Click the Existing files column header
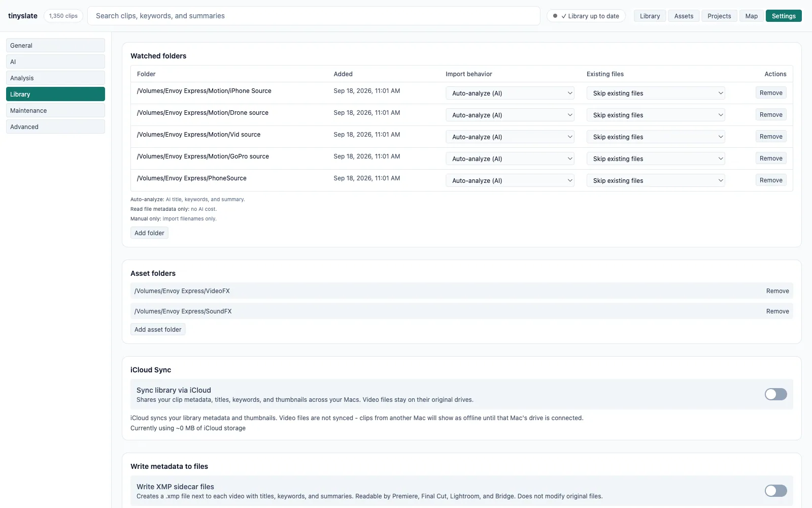 pyautogui.click(x=605, y=74)
